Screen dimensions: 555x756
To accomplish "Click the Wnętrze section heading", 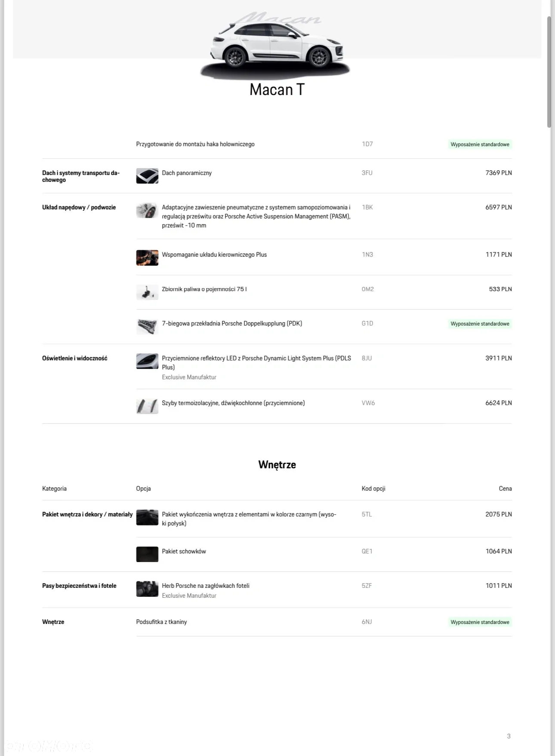I will 277,465.
